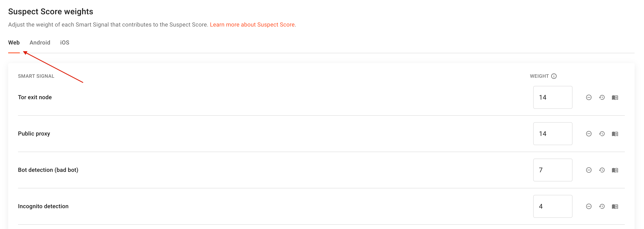Switch to the Android tab
The image size is (644, 229).
point(40,42)
